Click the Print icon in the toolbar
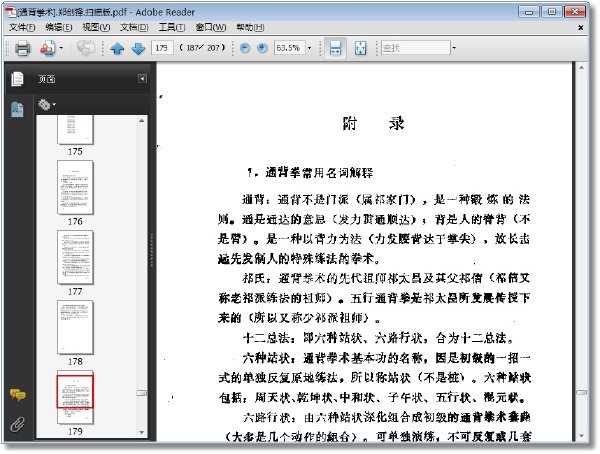This screenshot has width=600, height=454. point(22,48)
